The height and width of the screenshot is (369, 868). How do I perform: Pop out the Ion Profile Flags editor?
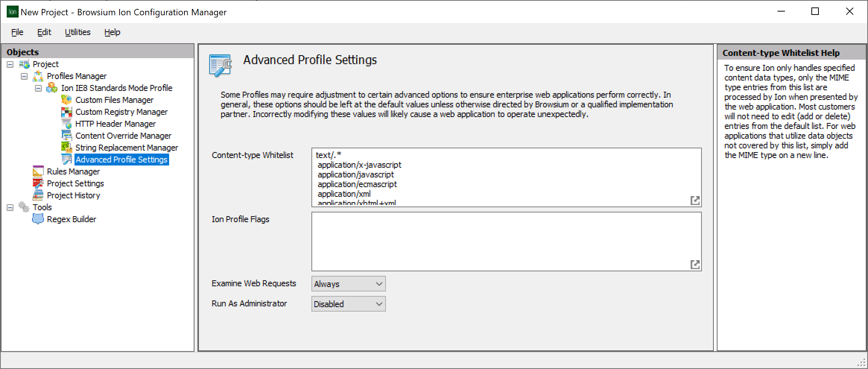tap(695, 264)
